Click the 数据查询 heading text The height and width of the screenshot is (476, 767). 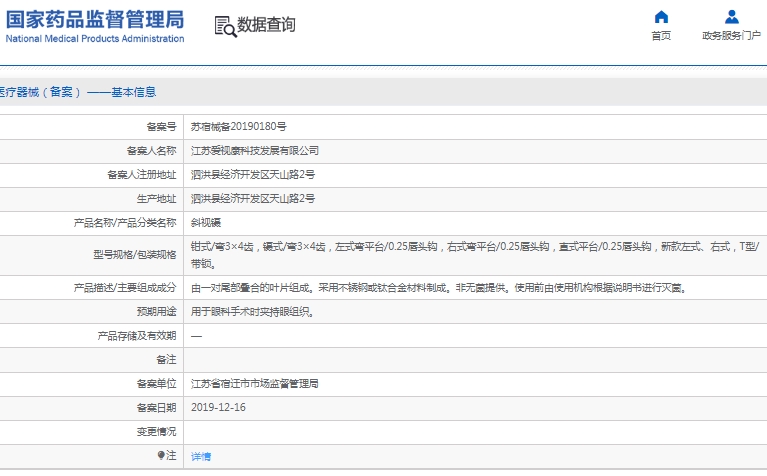coord(266,24)
